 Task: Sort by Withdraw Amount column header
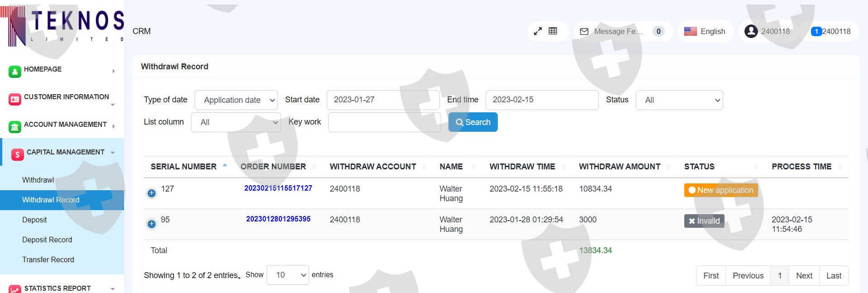620,167
